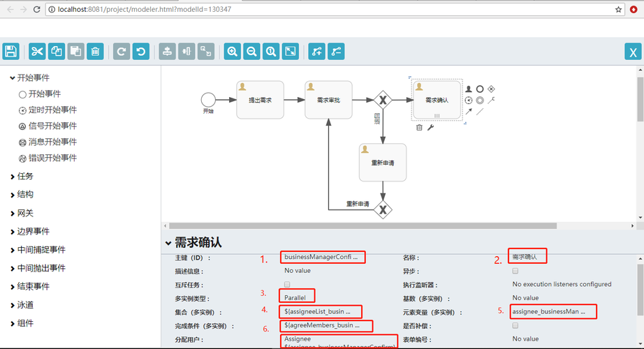Cut the selection with the scissors icon
Screen dimensions: 644x349
pos(37,52)
